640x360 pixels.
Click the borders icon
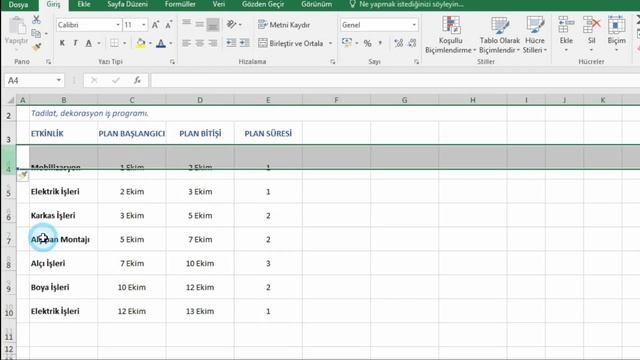point(115,43)
